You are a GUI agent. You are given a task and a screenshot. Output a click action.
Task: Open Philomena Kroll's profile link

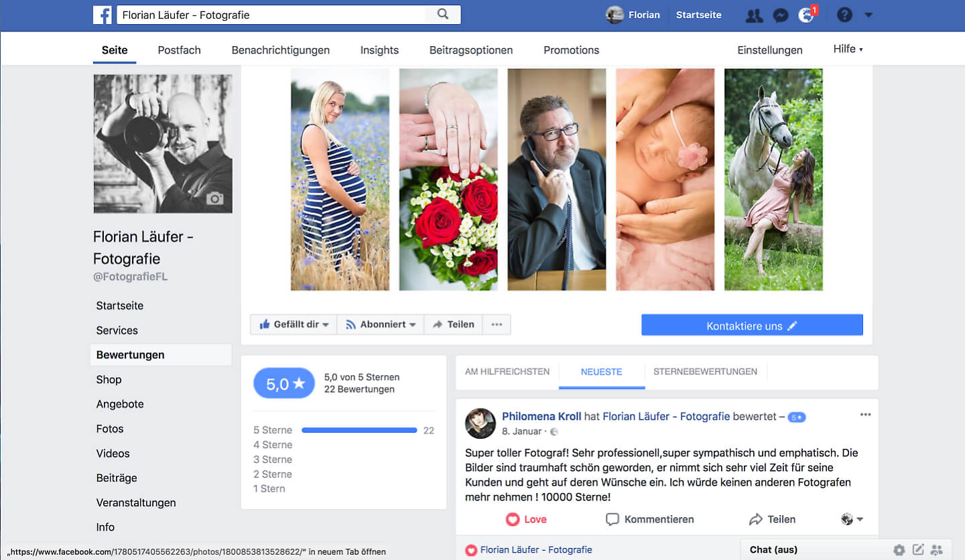click(541, 416)
